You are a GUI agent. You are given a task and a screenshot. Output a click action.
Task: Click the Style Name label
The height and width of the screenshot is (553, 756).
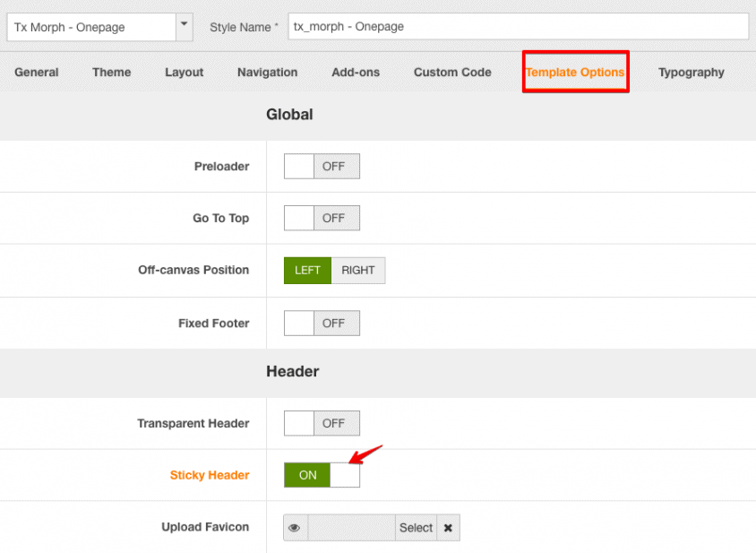click(x=244, y=28)
